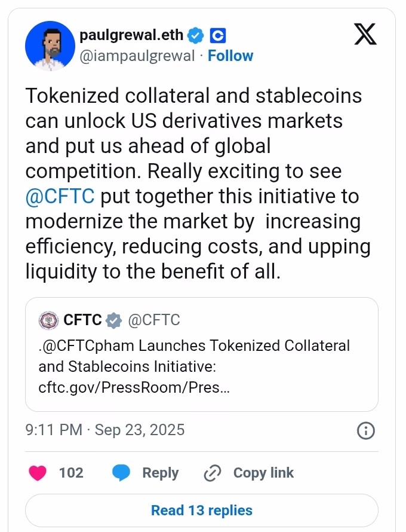Click the CFTC seal avatar in quoted tweet
Screen dimensions: 406x532
49,320
